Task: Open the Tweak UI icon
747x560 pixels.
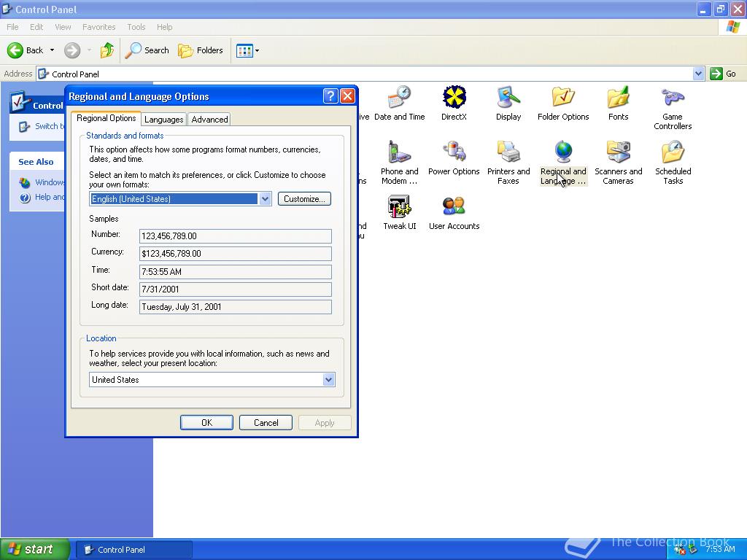Action: [399, 212]
